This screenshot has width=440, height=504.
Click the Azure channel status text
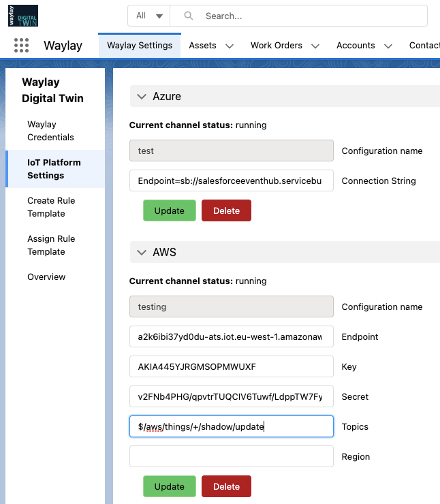coord(198,125)
